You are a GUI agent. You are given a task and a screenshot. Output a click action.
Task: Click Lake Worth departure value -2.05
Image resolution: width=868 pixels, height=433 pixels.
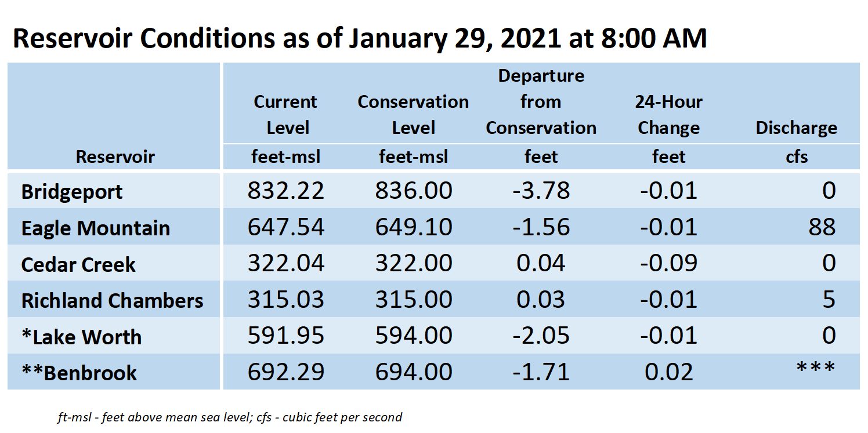[541, 335]
